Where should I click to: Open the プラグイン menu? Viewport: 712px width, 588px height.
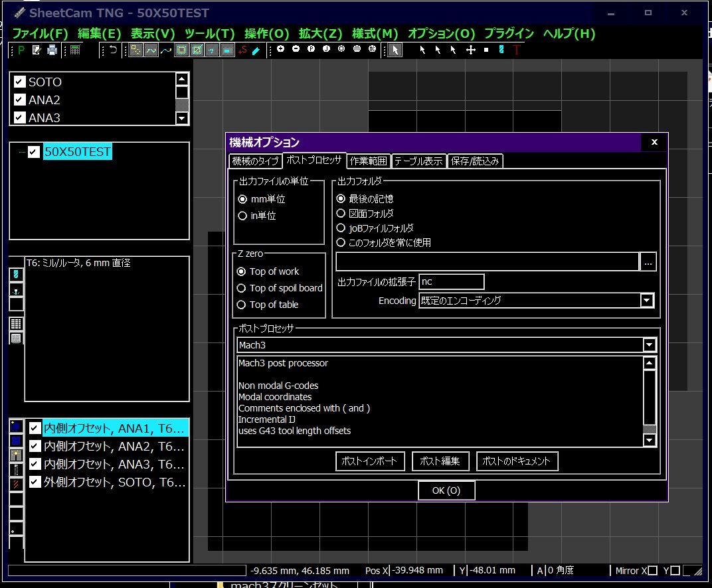click(509, 34)
